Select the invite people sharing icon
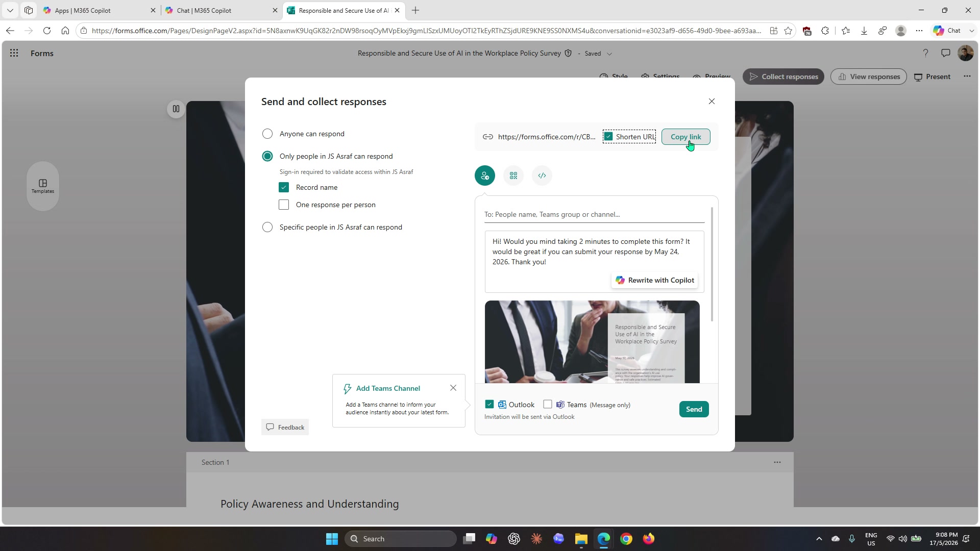Screen dimensions: 980x551 point(484,176)
